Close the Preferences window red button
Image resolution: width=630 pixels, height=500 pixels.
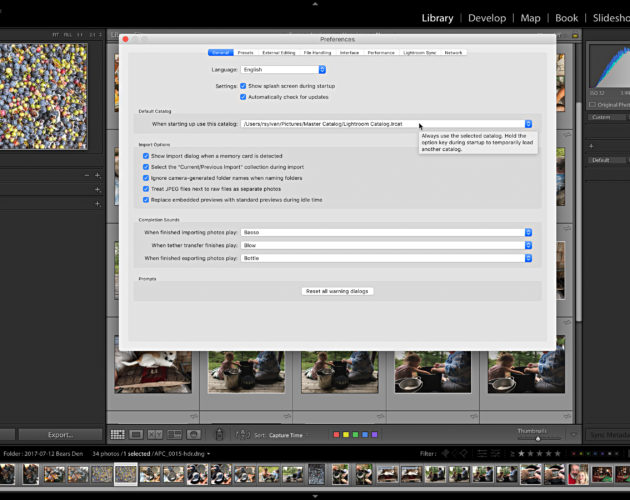click(125, 39)
